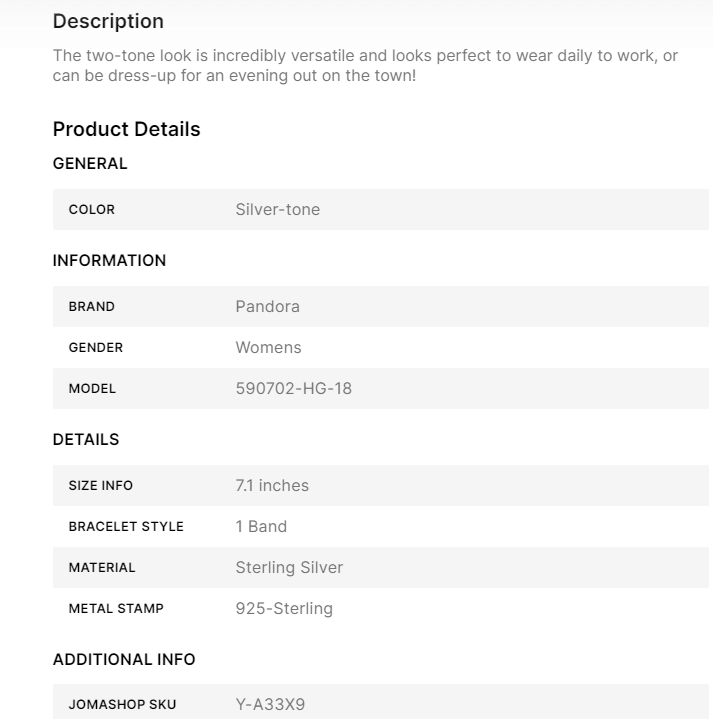The width and height of the screenshot is (713, 719).
Task: Click the Womens gender value
Action: (268, 348)
